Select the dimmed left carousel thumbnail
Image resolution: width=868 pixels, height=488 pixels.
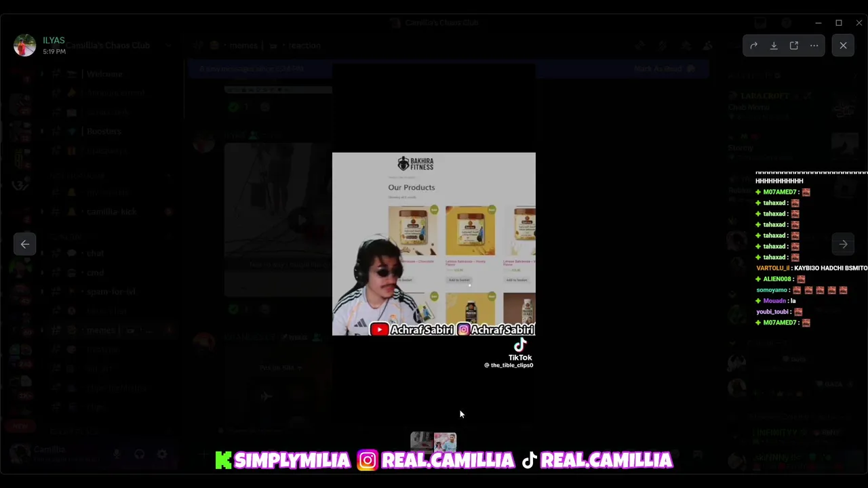click(x=421, y=442)
